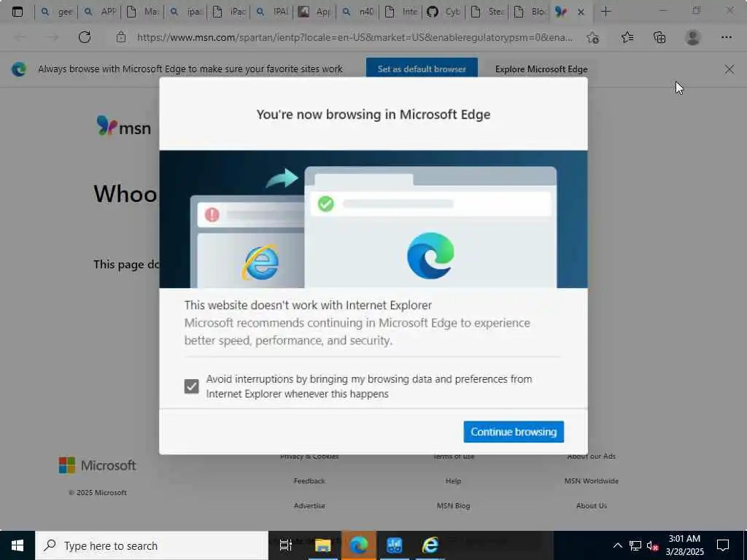The width and height of the screenshot is (747, 560).
Task: Click the browser forward arrow
Action: click(53, 37)
